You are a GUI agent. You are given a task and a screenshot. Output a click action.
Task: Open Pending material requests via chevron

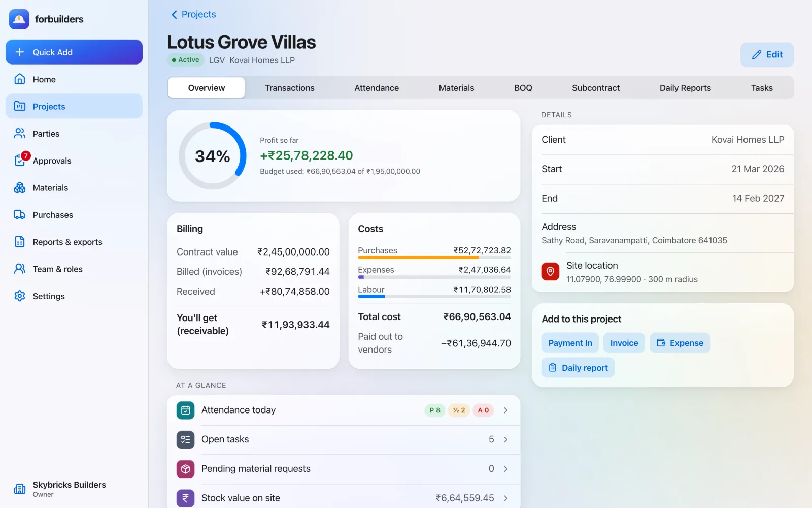[505, 469]
